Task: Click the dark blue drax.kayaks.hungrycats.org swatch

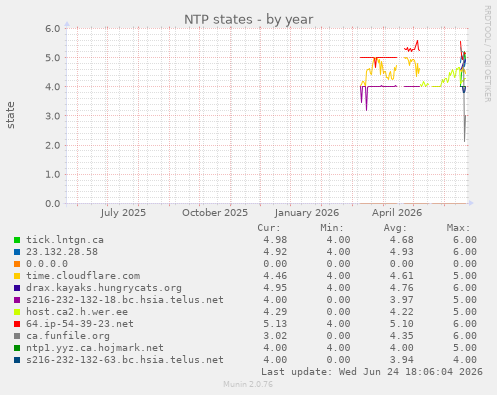Action: (x=17, y=288)
